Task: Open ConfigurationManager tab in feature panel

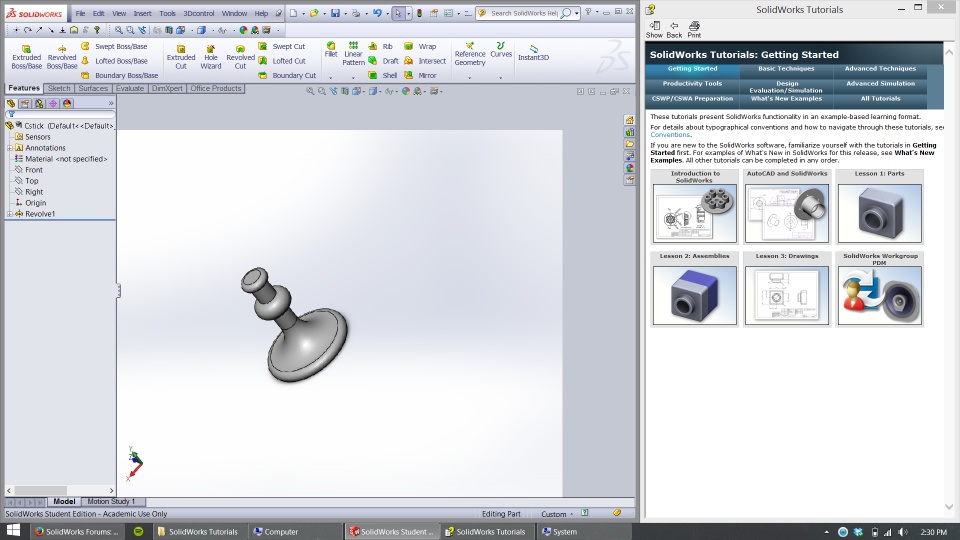Action: pyautogui.click(x=39, y=103)
